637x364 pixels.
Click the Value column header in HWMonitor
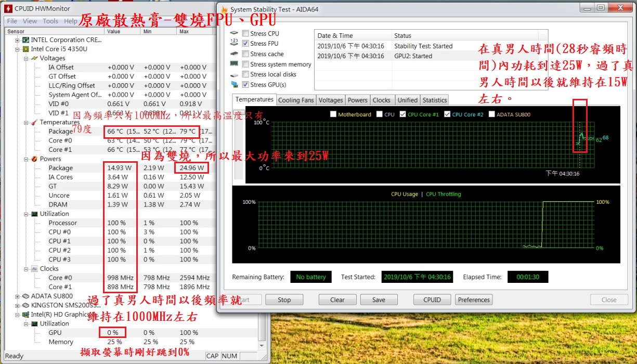point(123,31)
